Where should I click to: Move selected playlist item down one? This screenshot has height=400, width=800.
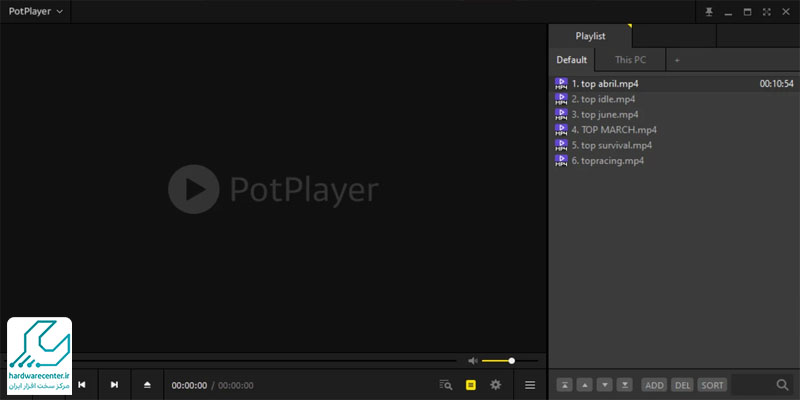pos(605,385)
